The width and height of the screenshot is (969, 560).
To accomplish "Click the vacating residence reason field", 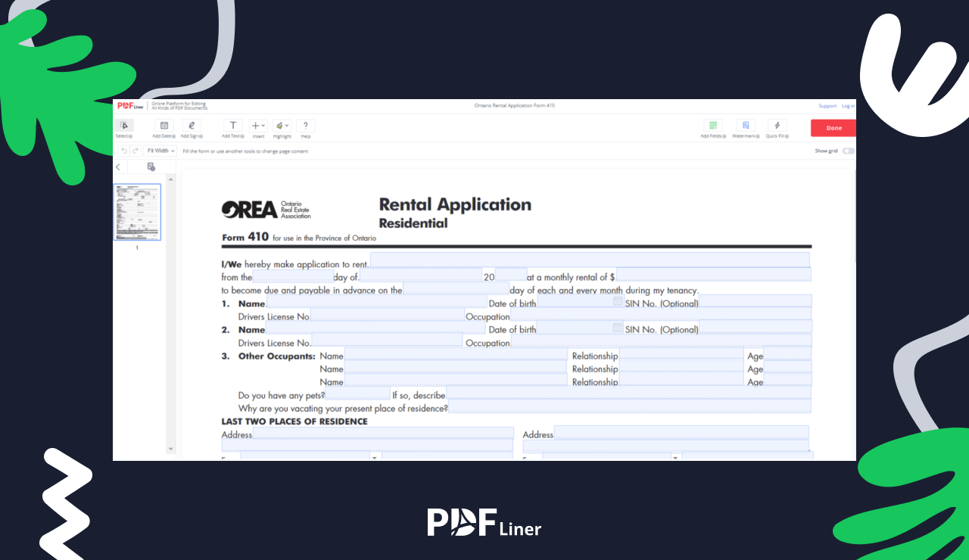I will pyautogui.click(x=630, y=406).
